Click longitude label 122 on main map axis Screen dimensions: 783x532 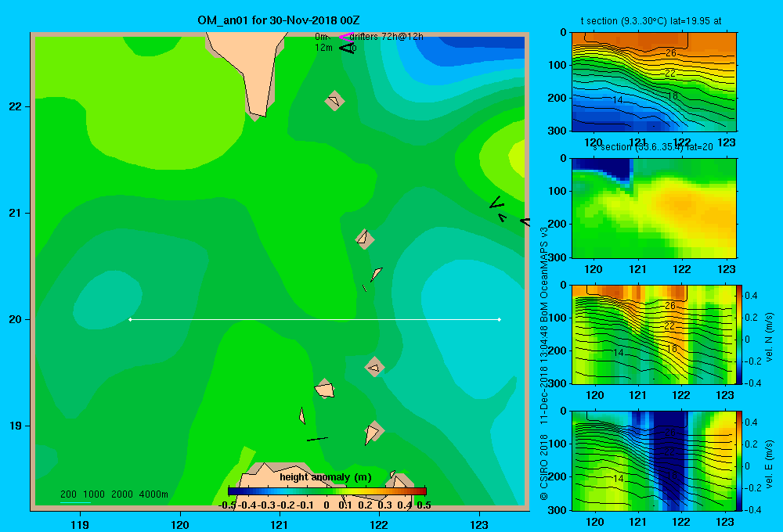(379, 524)
